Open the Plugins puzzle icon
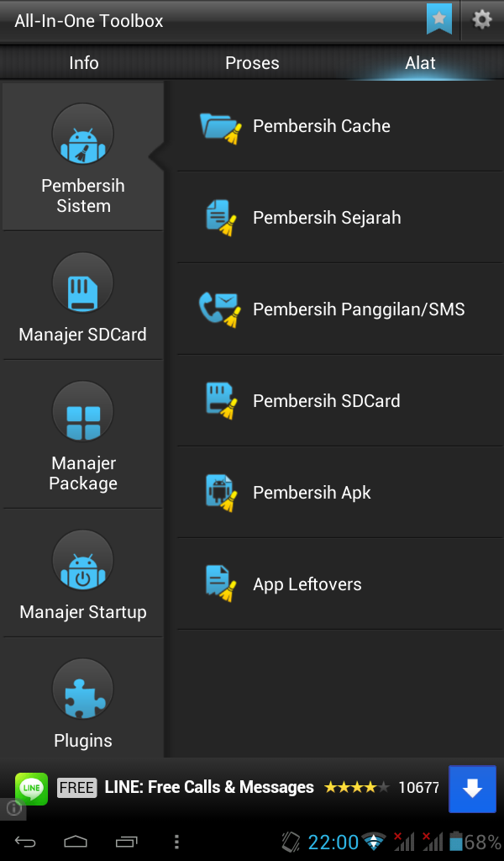 [83, 689]
